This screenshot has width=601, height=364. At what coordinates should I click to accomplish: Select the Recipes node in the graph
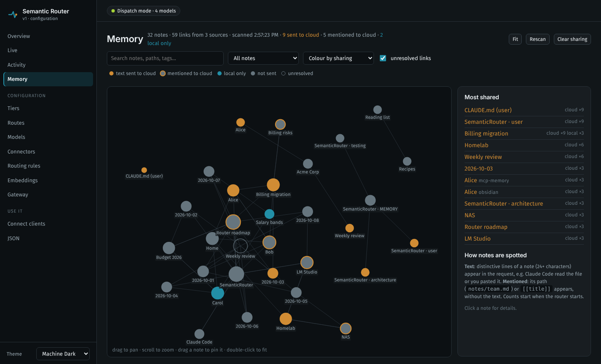[407, 161]
